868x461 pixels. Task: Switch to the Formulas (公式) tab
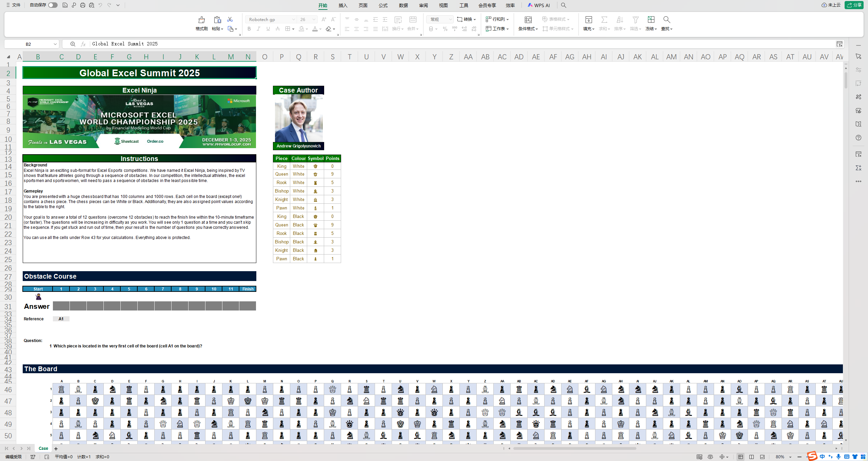pos(383,5)
